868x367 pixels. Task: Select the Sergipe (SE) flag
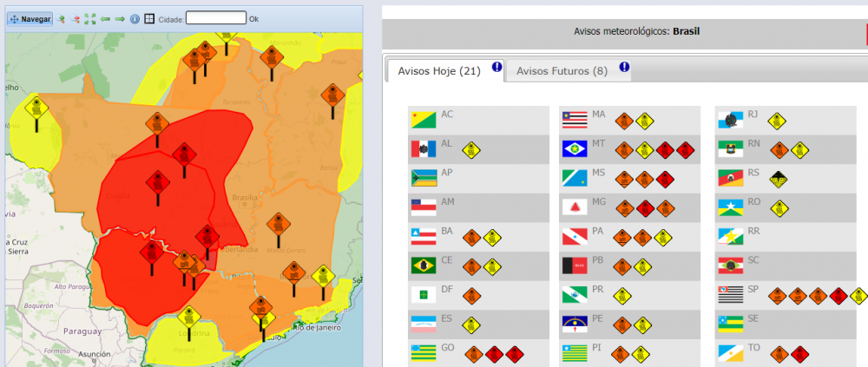point(731,324)
